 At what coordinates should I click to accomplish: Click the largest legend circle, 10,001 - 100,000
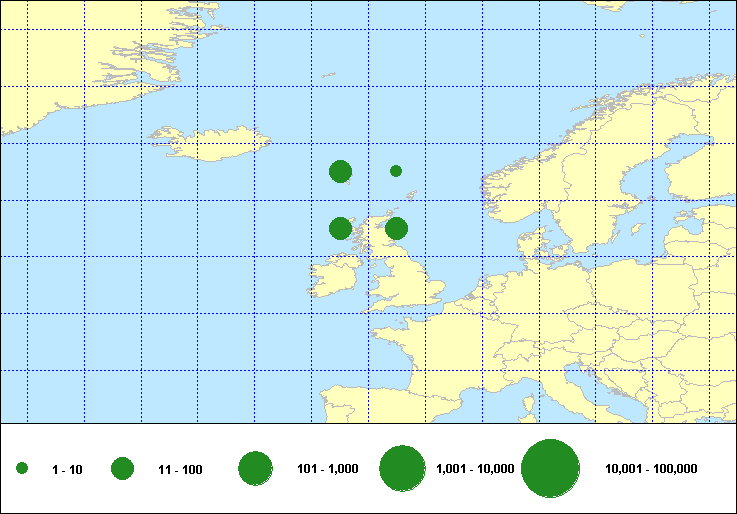(x=551, y=468)
